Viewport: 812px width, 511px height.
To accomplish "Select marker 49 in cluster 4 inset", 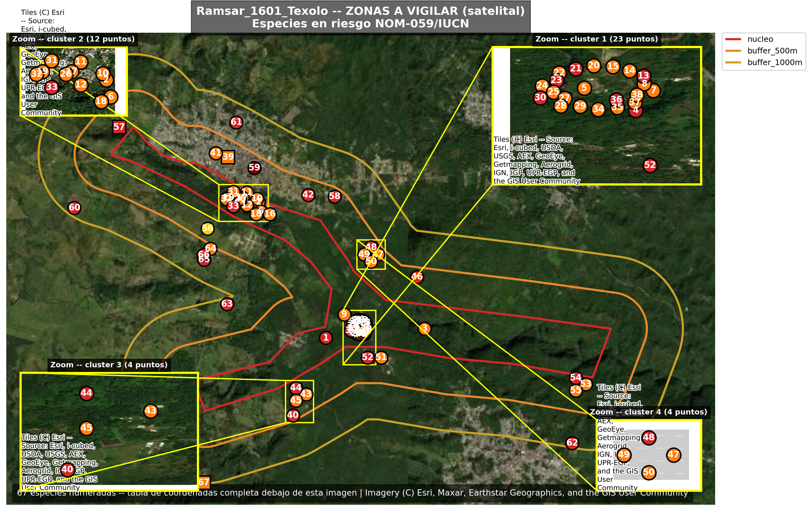I will coord(624,455).
